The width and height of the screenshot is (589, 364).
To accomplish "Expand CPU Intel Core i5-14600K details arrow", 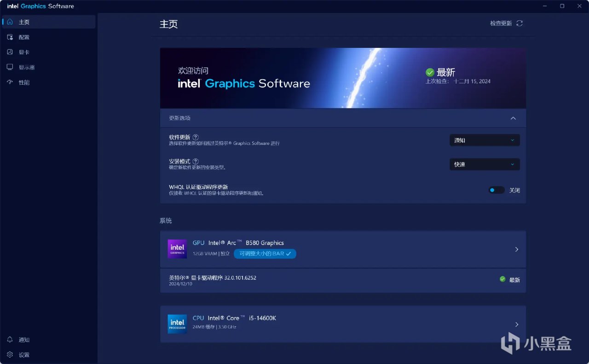I will coord(517,324).
